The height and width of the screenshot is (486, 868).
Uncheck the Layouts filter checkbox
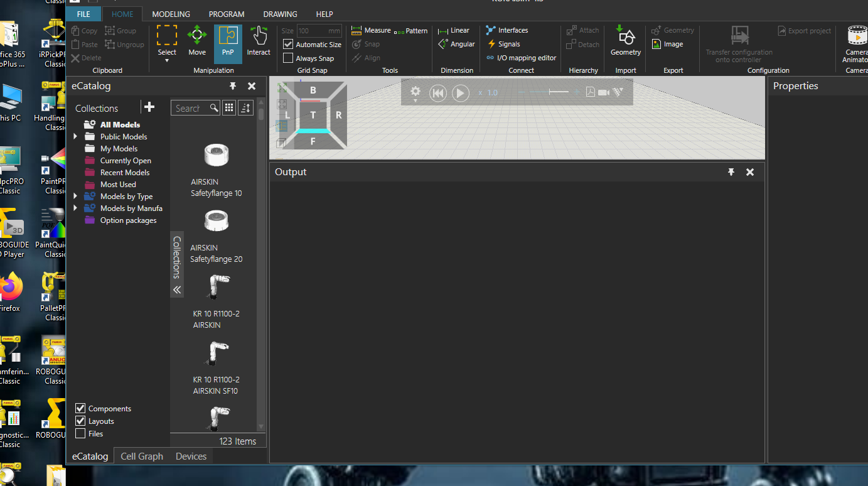(80, 421)
